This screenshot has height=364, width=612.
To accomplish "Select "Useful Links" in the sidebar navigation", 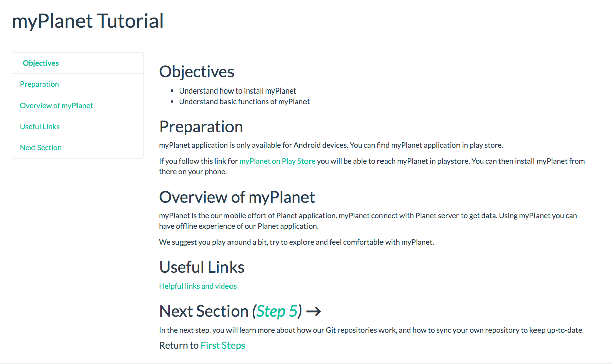I will 39,126.
